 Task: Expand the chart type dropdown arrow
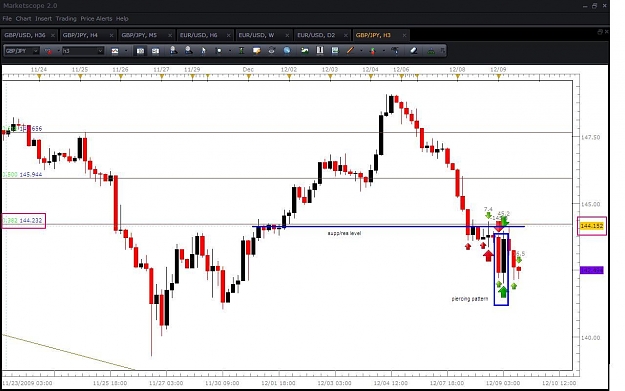coord(126,51)
